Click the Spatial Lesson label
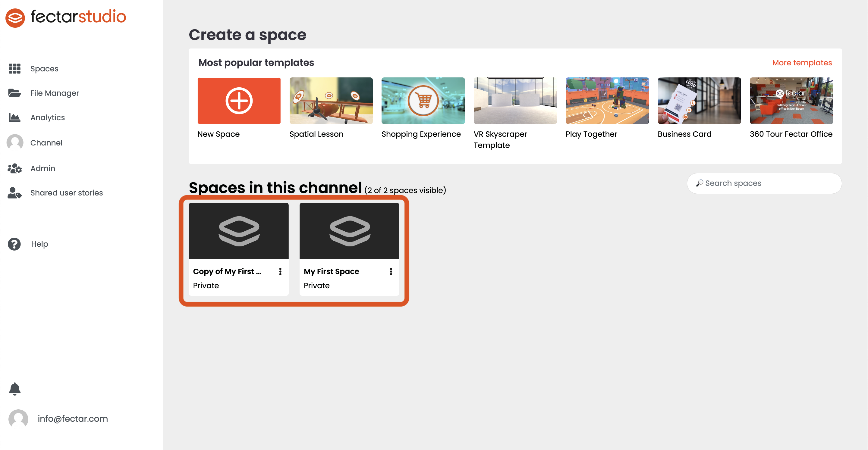The height and width of the screenshot is (450, 868). 316,134
